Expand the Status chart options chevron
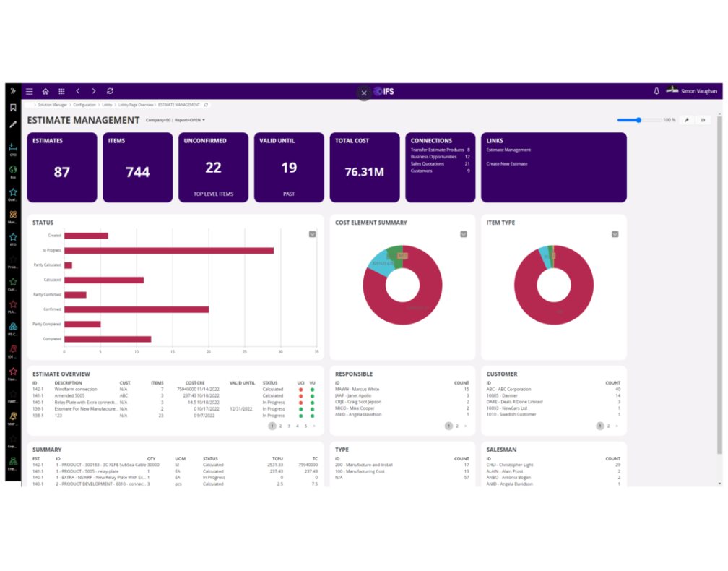 pyautogui.click(x=313, y=234)
